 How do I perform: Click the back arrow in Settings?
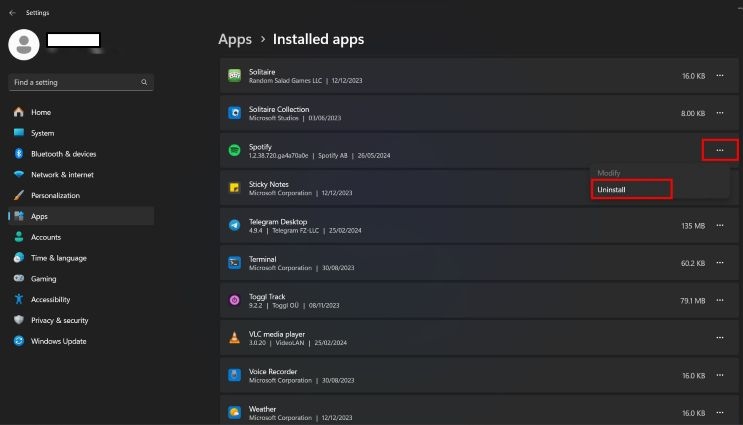pos(11,13)
